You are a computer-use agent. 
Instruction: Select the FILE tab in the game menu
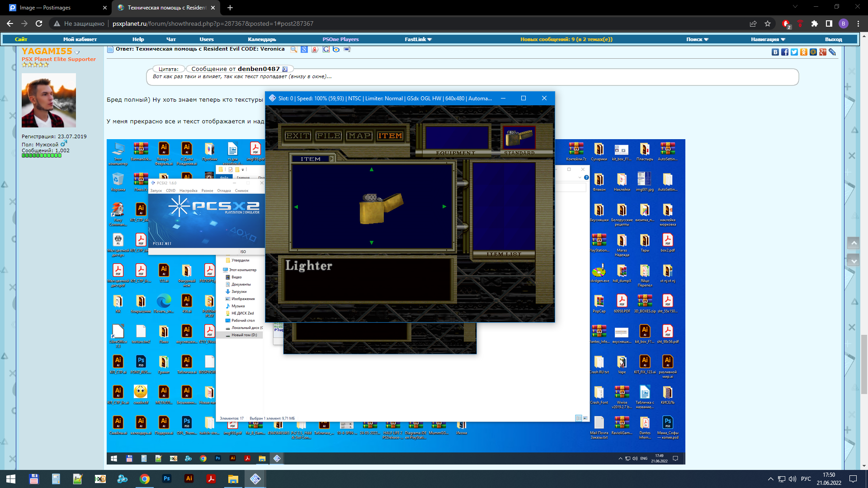pyautogui.click(x=329, y=136)
